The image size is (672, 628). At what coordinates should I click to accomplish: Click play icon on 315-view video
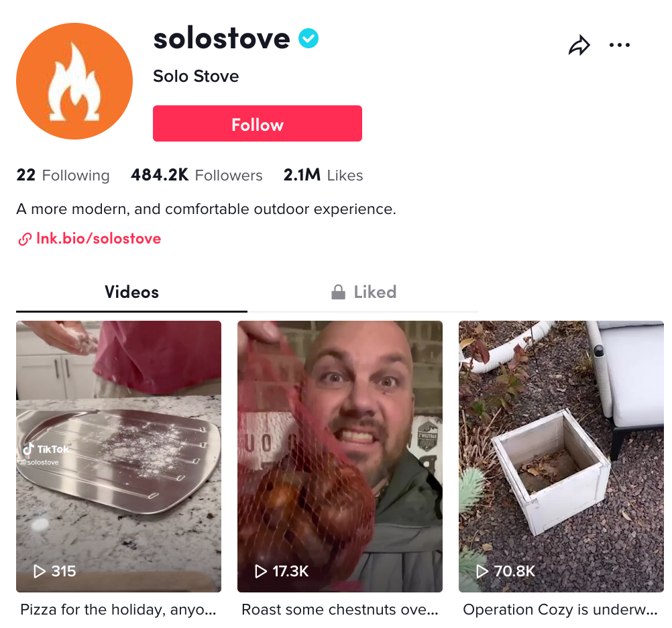click(x=40, y=571)
